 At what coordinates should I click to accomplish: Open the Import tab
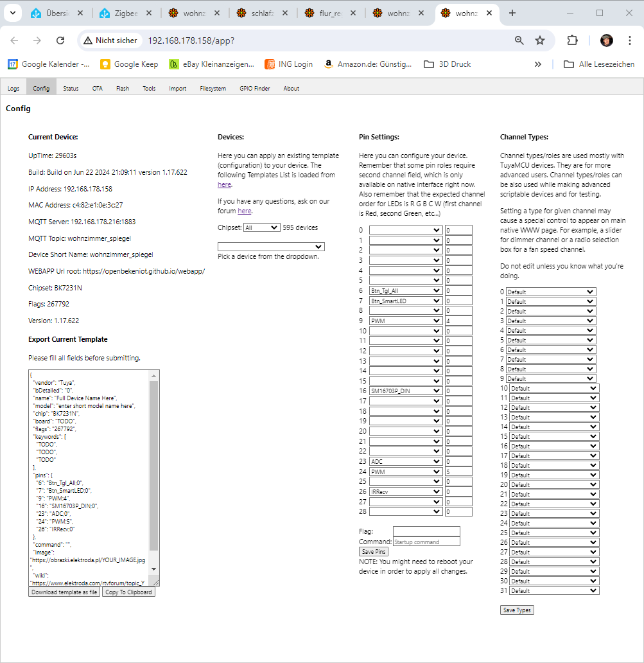tap(177, 89)
